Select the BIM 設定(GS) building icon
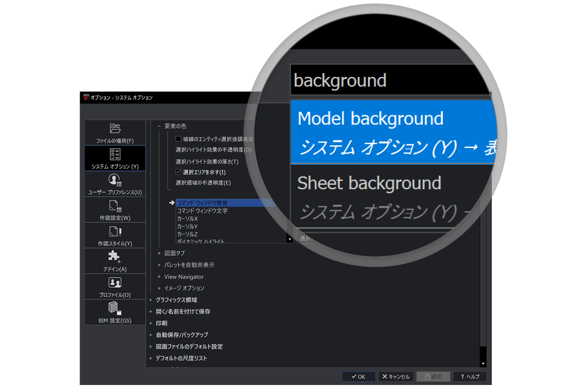This screenshot has width=588, height=388. click(x=115, y=308)
